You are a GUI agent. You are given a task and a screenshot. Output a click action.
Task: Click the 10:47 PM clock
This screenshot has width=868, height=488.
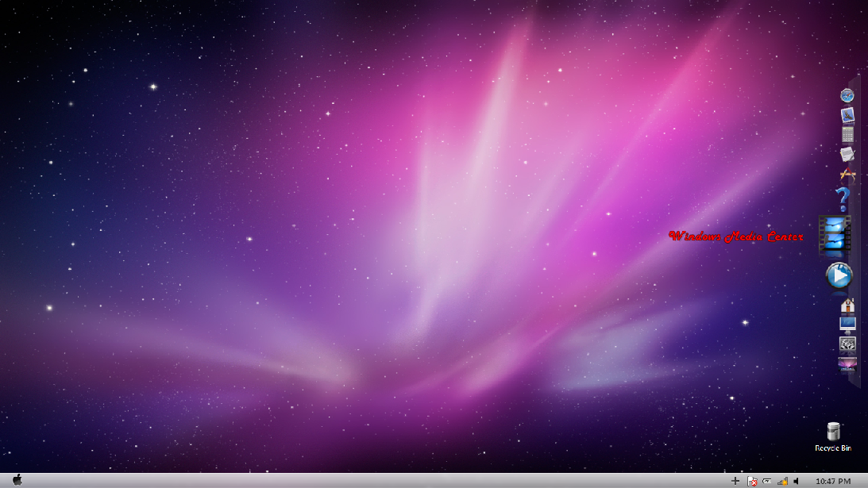[x=832, y=482]
